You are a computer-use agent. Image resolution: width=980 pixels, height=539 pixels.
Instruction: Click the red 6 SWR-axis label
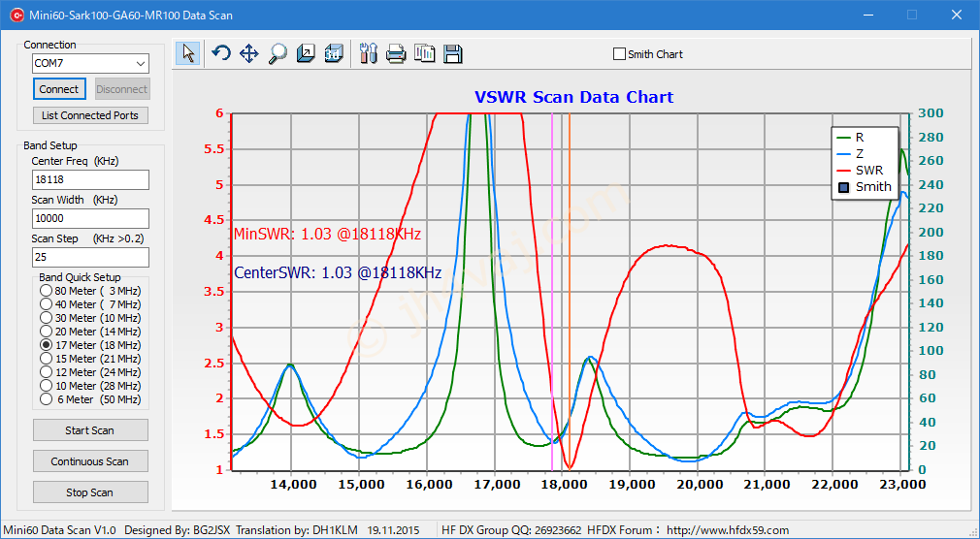[x=219, y=113]
